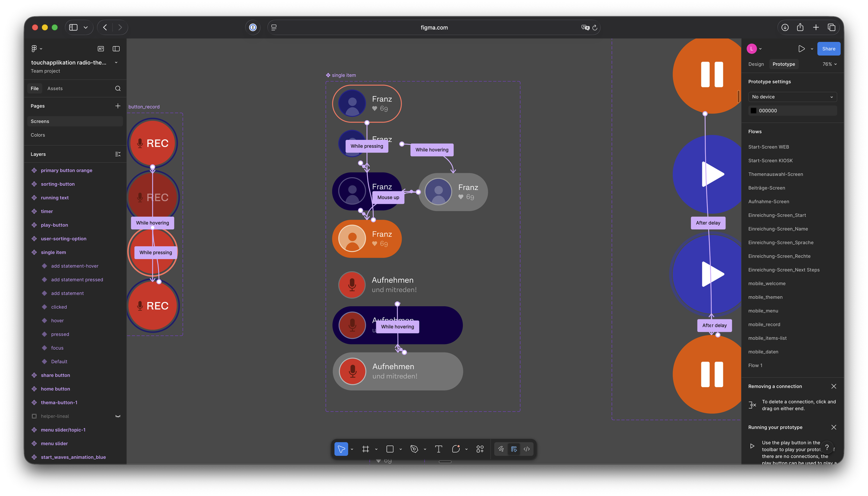Select the Pen tool
The image size is (868, 496).
click(414, 449)
